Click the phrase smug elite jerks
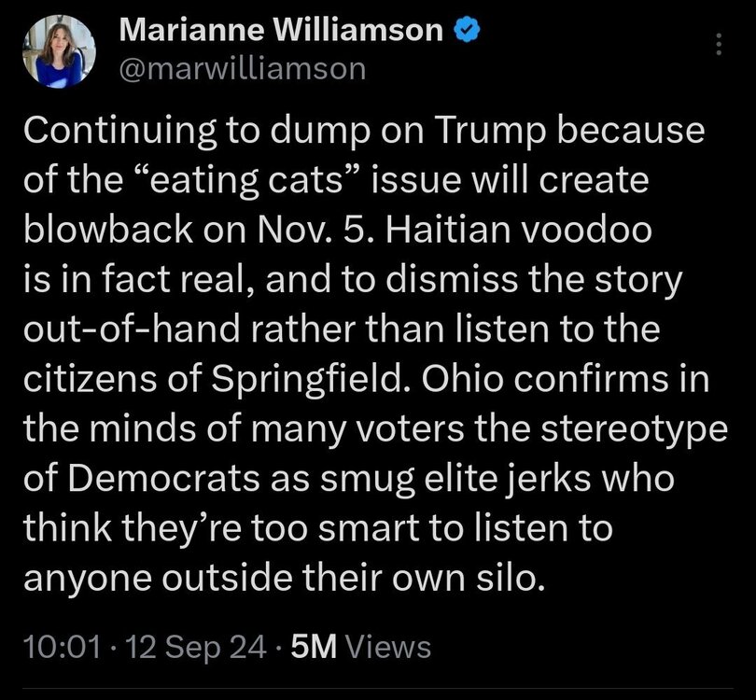 point(455,478)
